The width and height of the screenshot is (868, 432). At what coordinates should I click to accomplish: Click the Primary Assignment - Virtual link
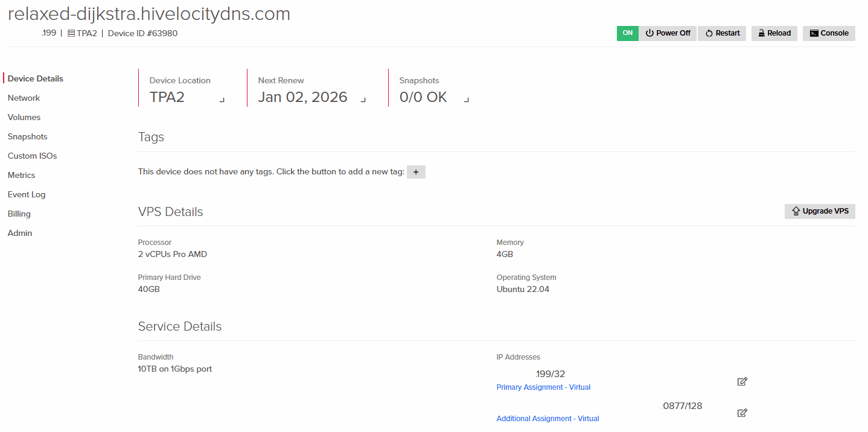point(543,387)
